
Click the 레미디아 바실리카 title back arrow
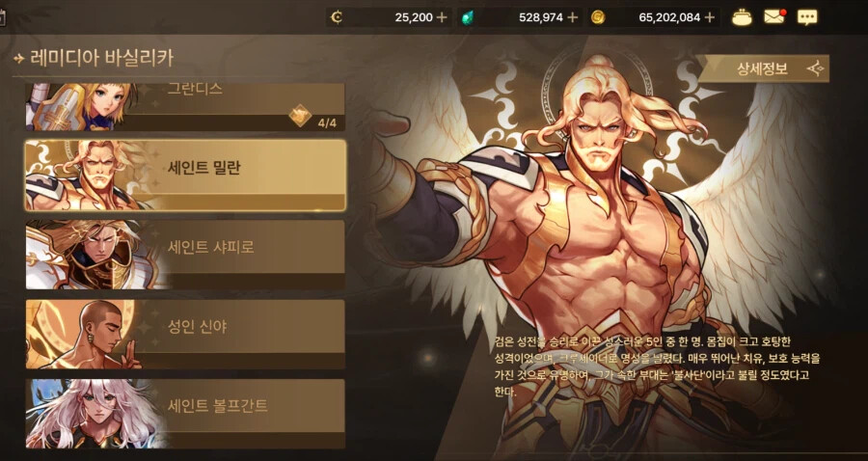20,58
